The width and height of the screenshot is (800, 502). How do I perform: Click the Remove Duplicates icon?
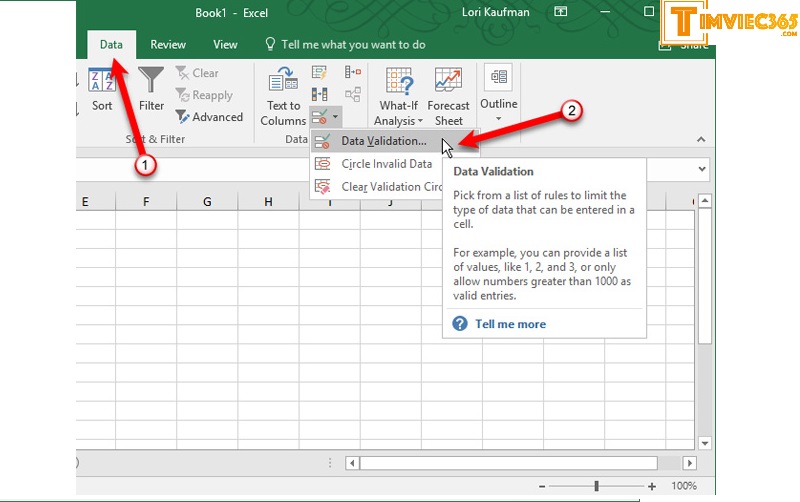(320, 95)
